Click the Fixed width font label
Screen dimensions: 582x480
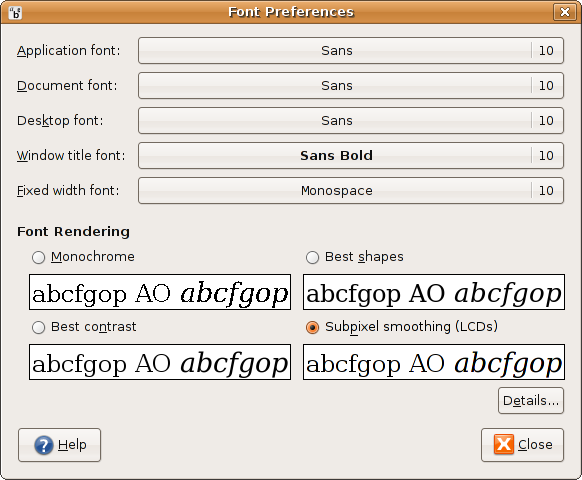(68, 190)
